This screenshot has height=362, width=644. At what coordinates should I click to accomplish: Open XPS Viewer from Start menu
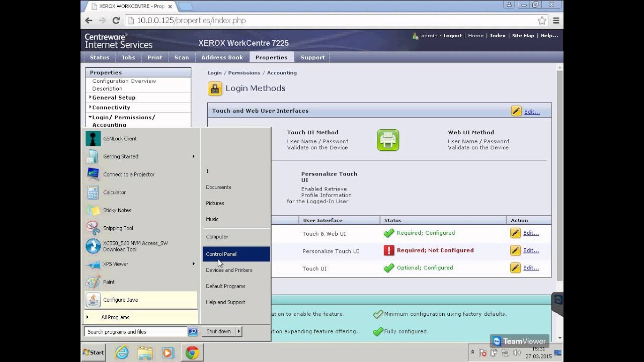[141, 264]
